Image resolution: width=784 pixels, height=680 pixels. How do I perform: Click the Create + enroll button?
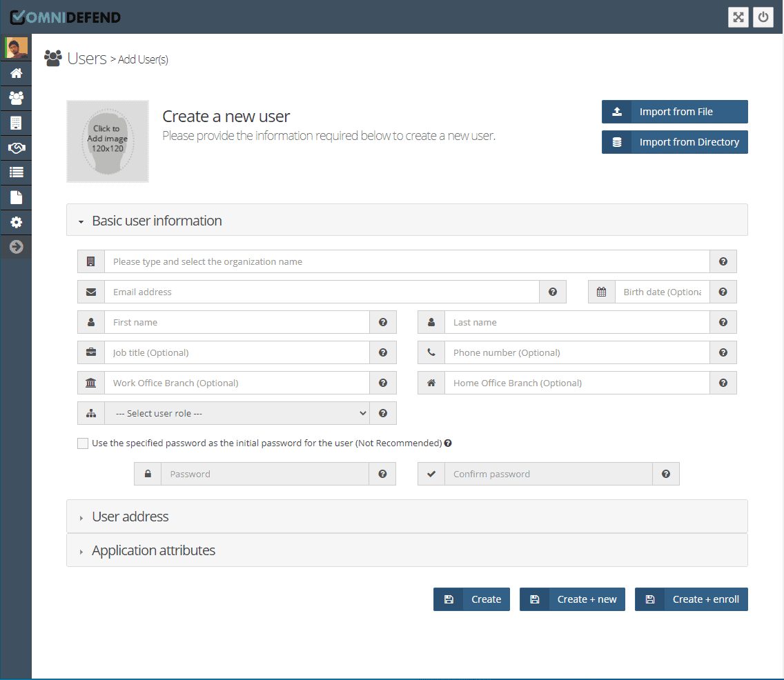pyautogui.click(x=692, y=599)
